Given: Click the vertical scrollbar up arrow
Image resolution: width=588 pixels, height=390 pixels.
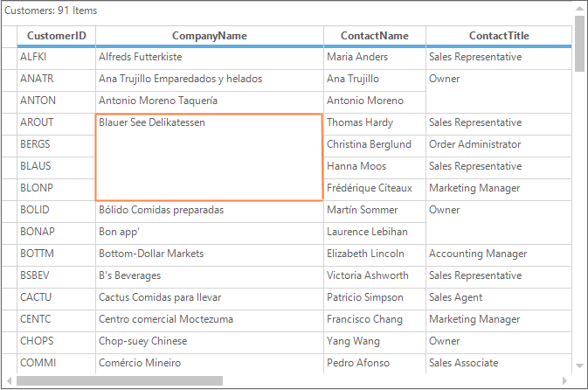Looking at the screenshot, I should tap(580, 9).
